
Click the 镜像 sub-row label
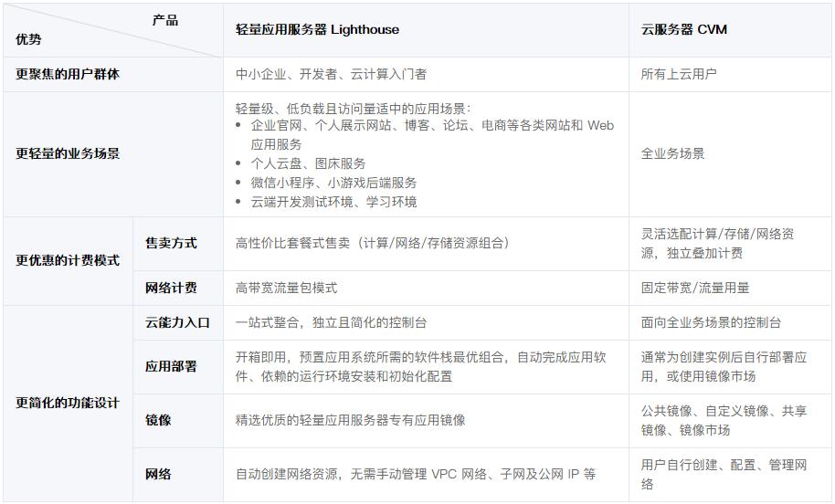(x=158, y=420)
